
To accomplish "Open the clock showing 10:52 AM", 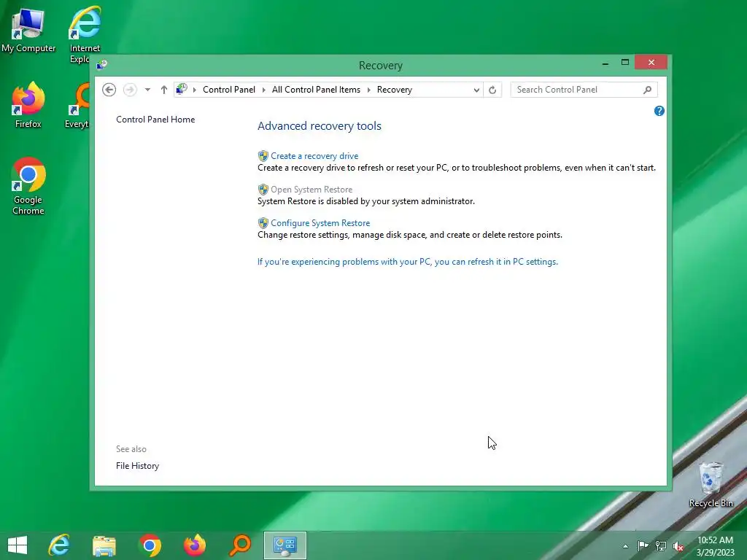I will 715,545.
